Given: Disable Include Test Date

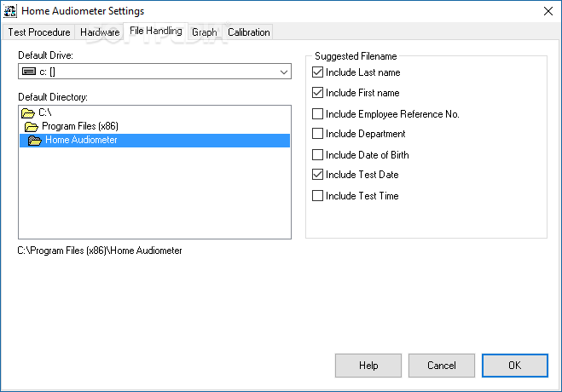Looking at the screenshot, I should (317, 175).
